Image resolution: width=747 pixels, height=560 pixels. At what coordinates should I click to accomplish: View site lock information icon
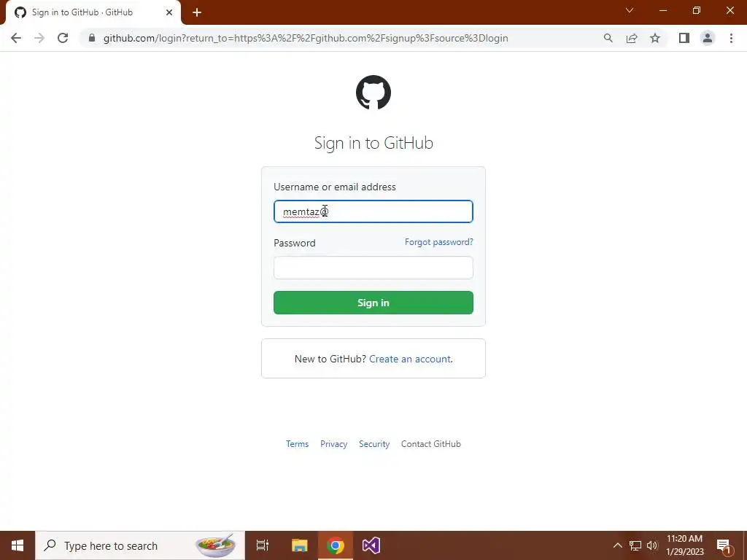(92, 38)
